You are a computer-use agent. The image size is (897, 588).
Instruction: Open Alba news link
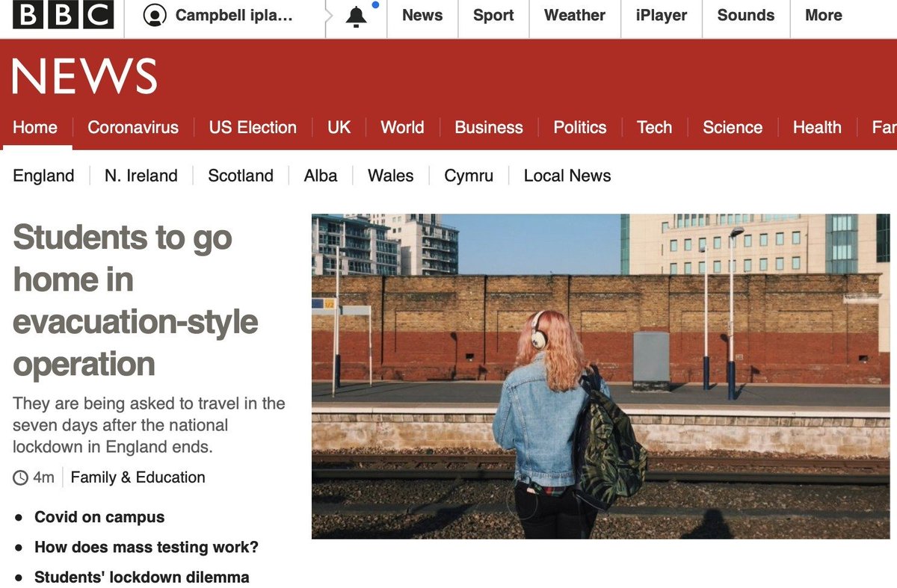321,176
